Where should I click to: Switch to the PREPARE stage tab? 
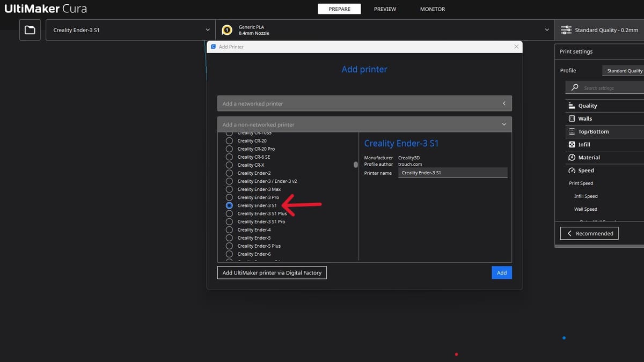339,9
